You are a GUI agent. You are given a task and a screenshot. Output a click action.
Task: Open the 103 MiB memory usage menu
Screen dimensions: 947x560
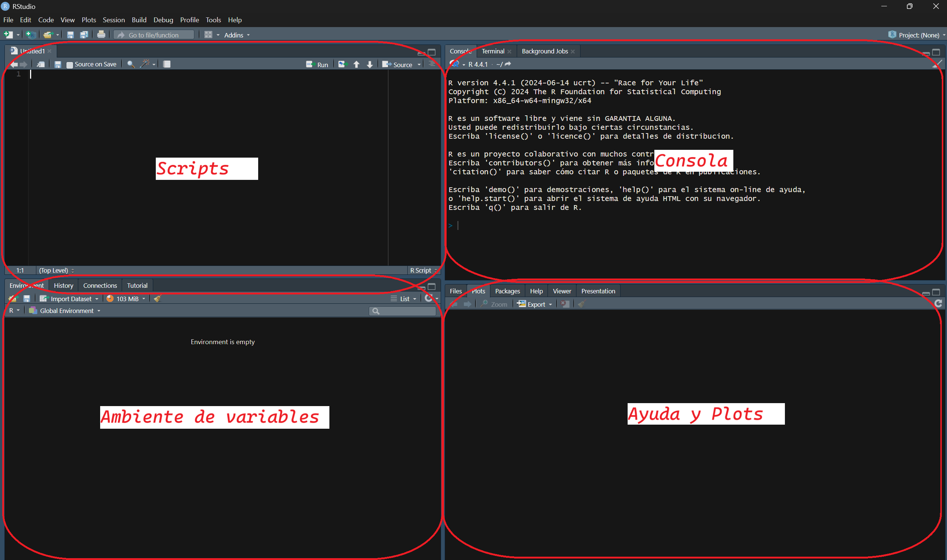click(126, 299)
